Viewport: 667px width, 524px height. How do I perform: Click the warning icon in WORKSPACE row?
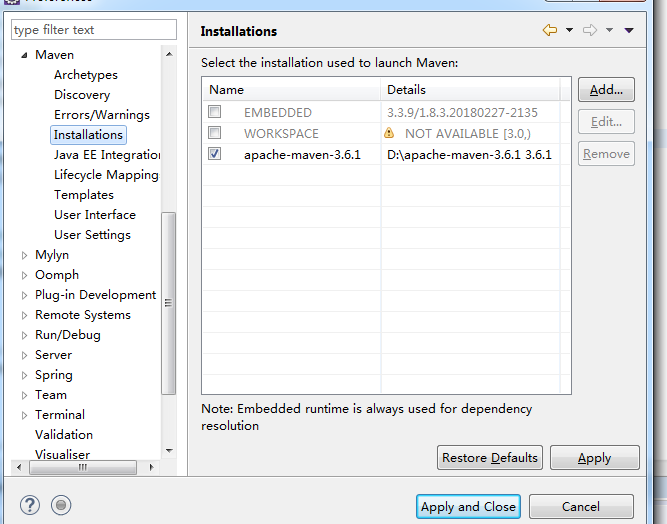(x=389, y=133)
